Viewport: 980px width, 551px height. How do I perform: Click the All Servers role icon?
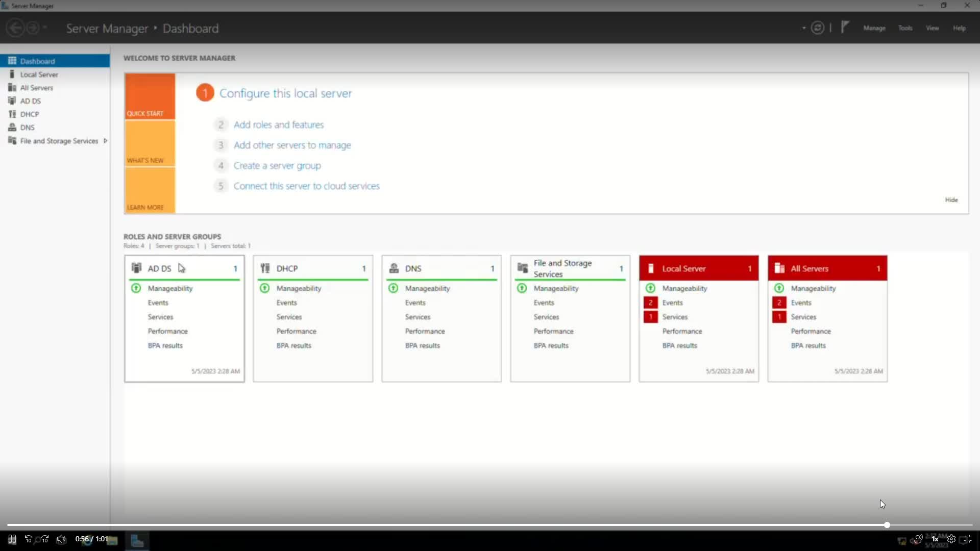[x=779, y=268]
